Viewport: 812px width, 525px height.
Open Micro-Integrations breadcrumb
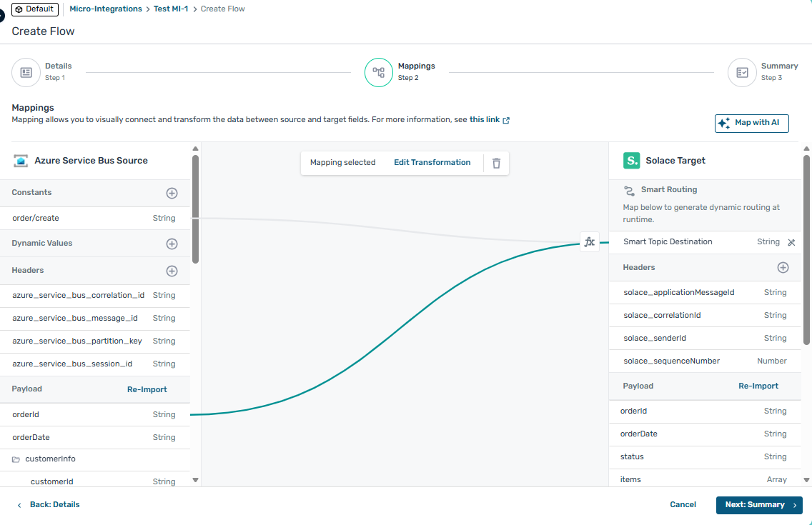pyautogui.click(x=105, y=9)
